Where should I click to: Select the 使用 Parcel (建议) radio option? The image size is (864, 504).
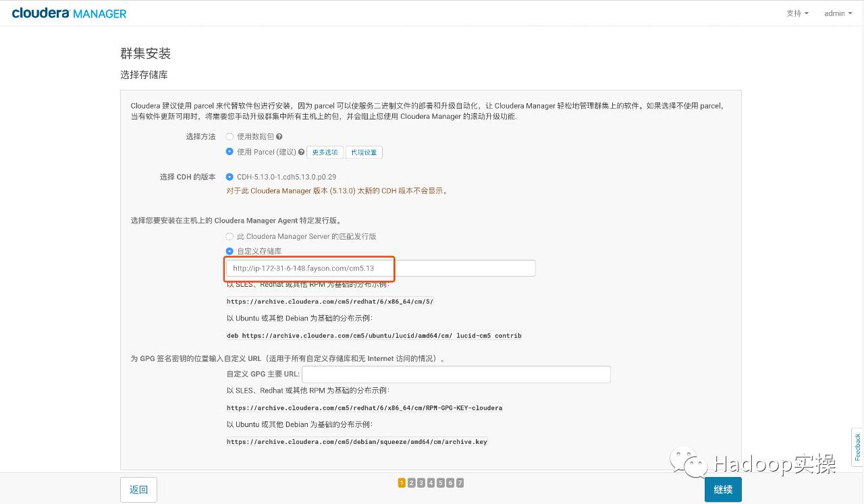pos(230,152)
